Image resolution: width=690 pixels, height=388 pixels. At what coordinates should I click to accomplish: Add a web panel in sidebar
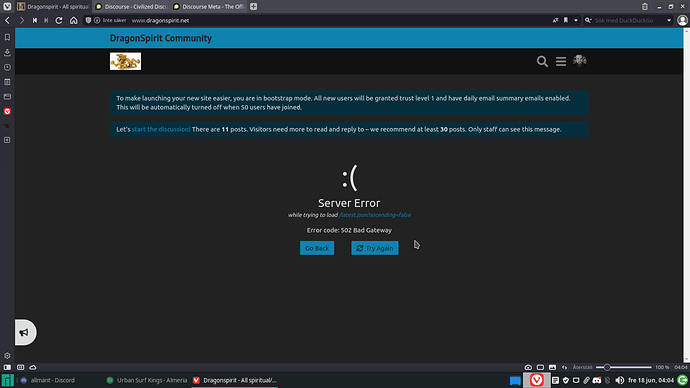tap(7, 140)
